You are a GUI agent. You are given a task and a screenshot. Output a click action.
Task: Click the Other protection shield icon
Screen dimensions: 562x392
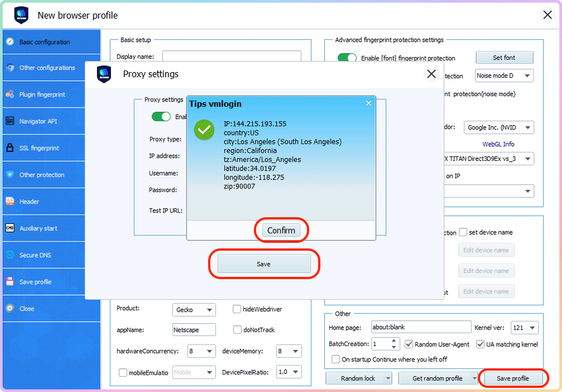point(10,174)
